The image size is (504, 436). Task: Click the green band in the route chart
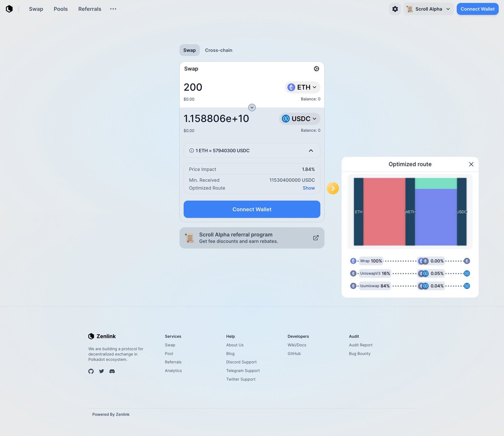pos(436,183)
